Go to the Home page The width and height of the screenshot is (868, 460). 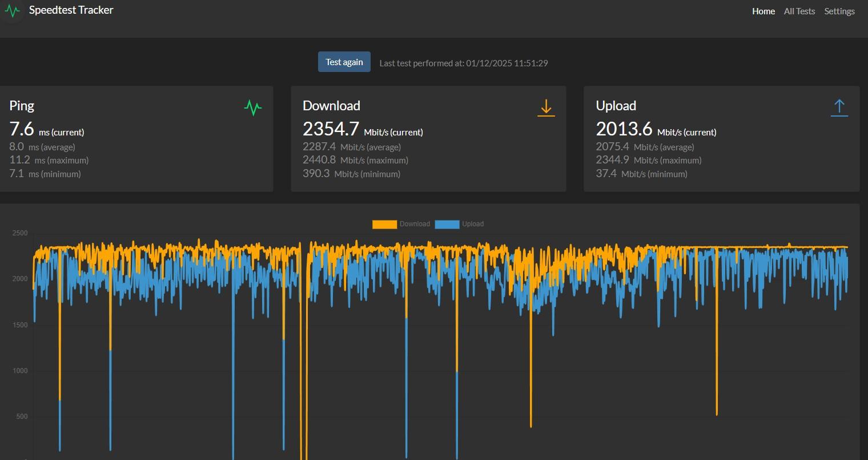763,11
